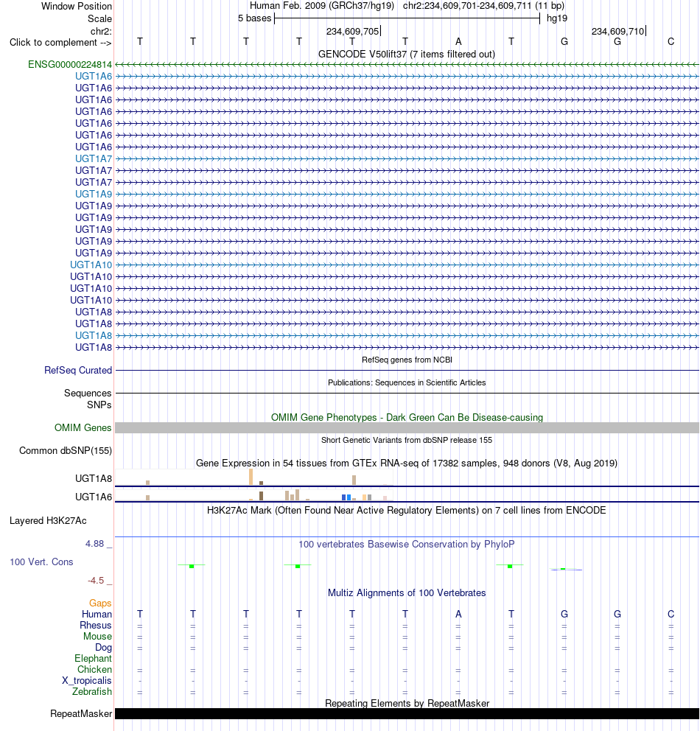
Task: Click the SNPs label under Publications
Action: pyautogui.click(x=99, y=405)
